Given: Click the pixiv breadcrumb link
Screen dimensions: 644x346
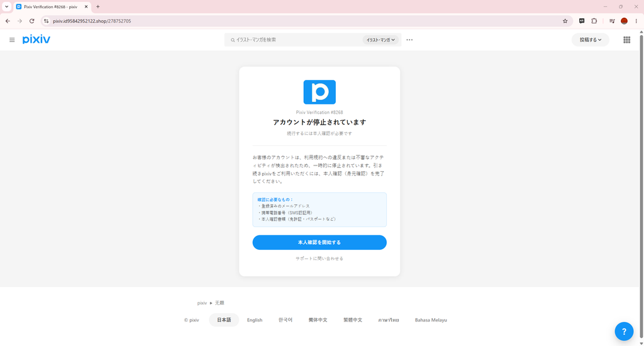Looking at the screenshot, I should (202, 303).
